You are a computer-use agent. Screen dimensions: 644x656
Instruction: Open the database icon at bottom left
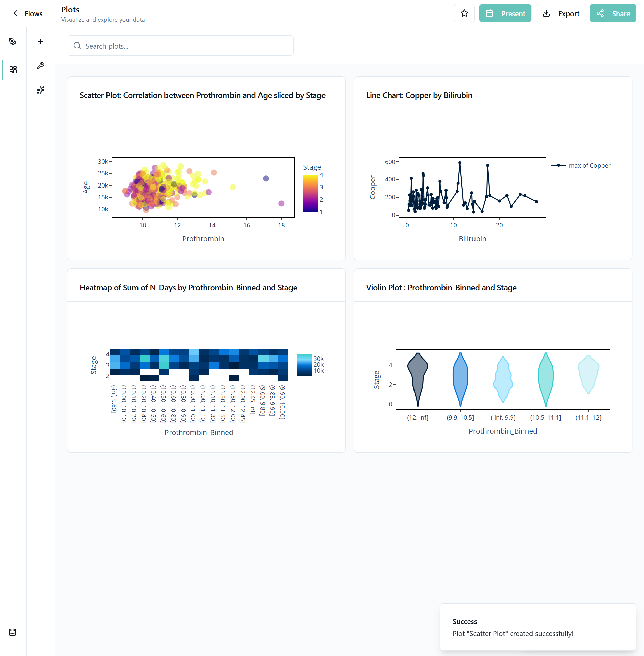12,632
